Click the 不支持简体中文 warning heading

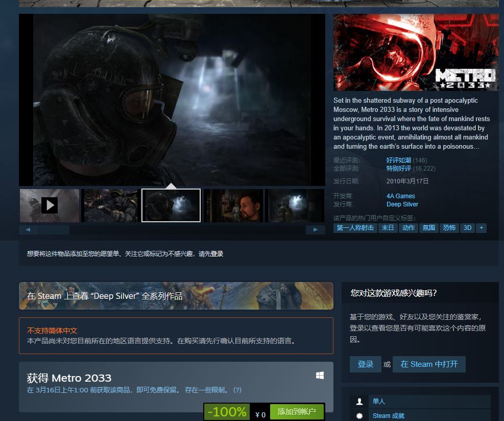52,331
